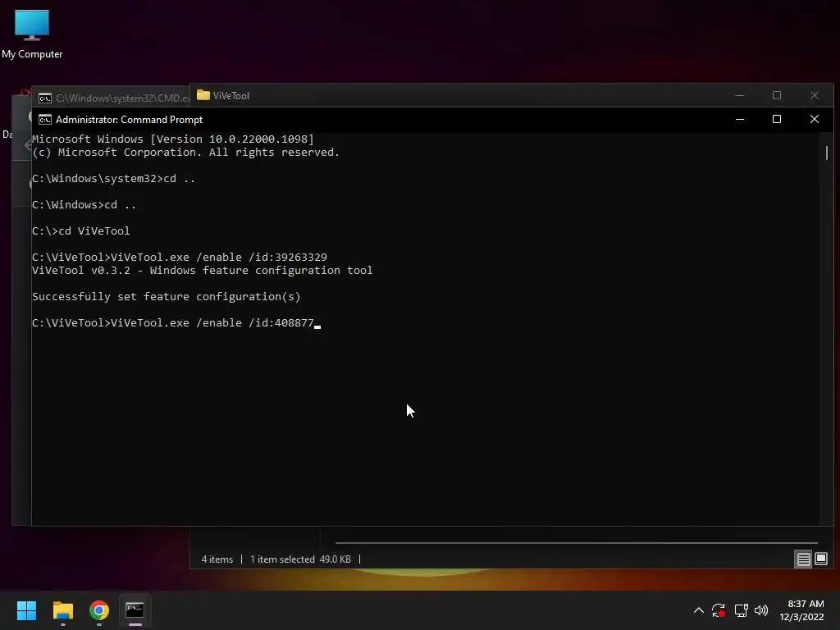Show hidden system tray icons
Screen dimensions: 840x630
(x=699, y=610)
